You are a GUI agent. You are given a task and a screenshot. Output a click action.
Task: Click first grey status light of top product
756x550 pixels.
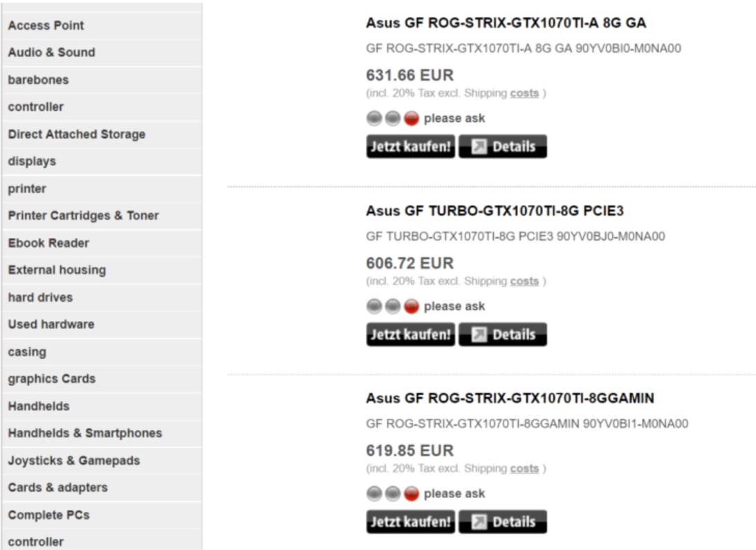(x=374, y=118)
